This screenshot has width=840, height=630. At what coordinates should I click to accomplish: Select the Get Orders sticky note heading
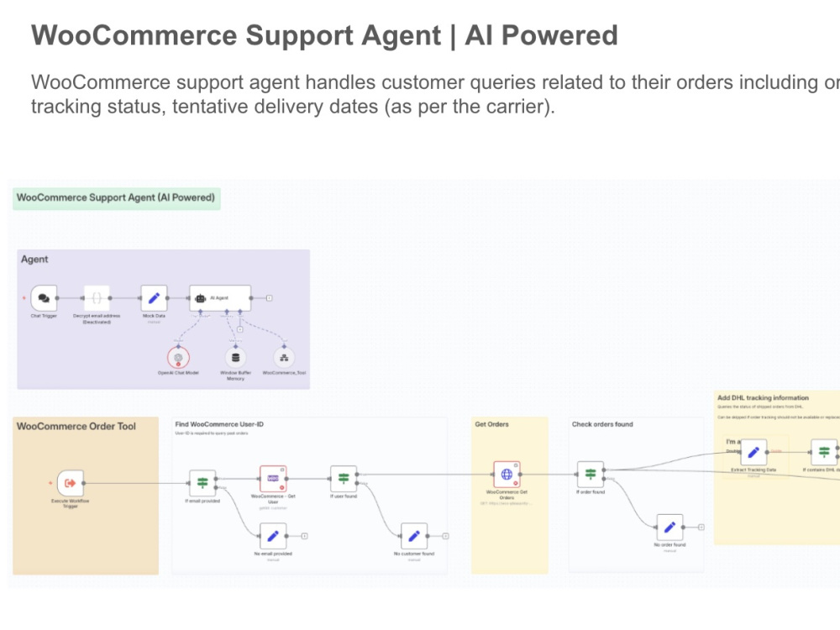pyautogui.click(x=491, y=424)
